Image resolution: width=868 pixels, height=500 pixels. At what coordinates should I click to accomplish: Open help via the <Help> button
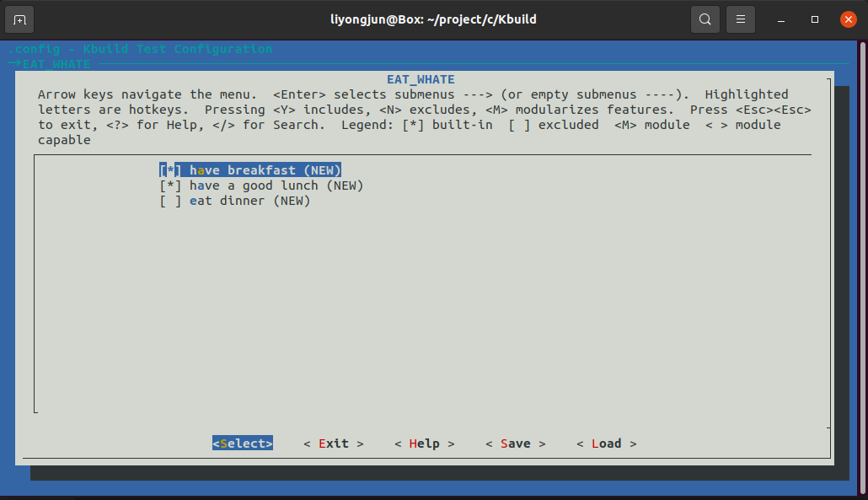[424, 443]
